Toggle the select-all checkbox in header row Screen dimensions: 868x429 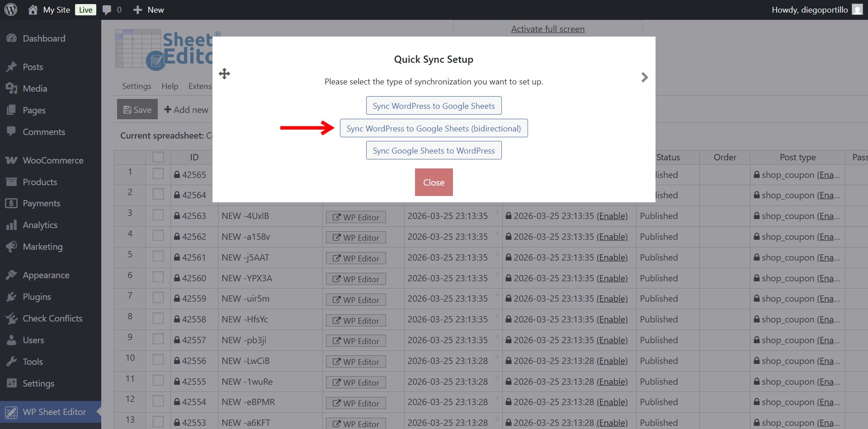point(158,157)
